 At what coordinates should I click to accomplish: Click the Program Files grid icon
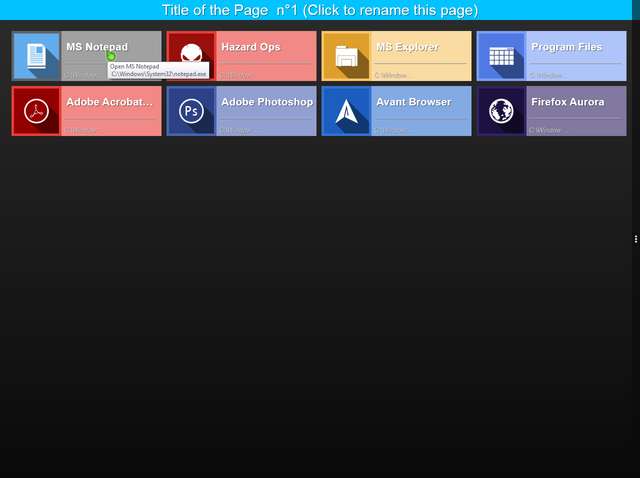501,56
